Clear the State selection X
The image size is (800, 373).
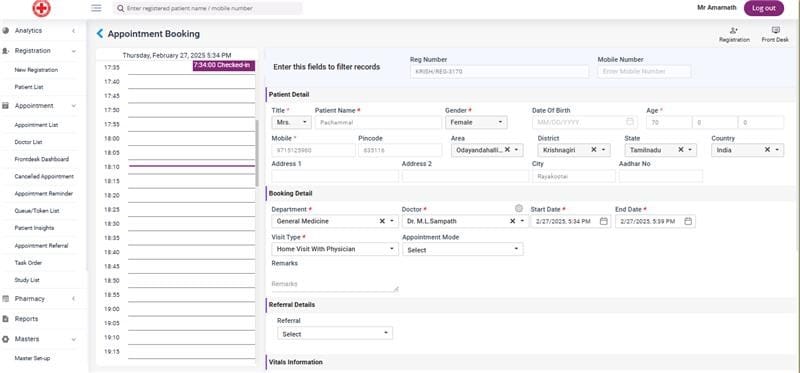(681, 150)
